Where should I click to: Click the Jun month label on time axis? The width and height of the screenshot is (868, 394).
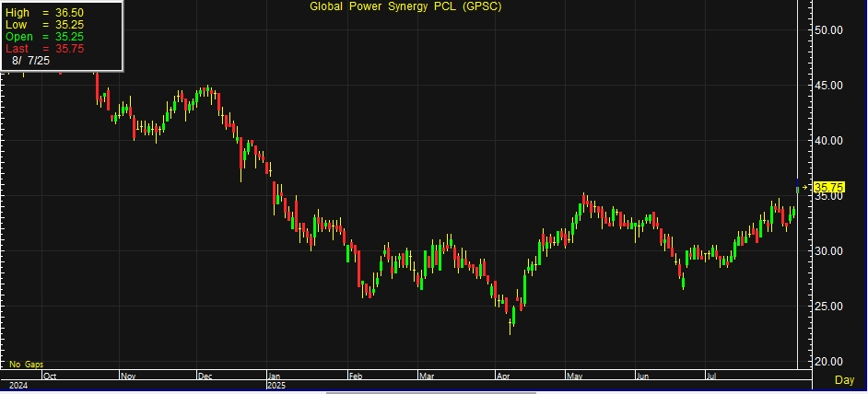pos(643,377)
